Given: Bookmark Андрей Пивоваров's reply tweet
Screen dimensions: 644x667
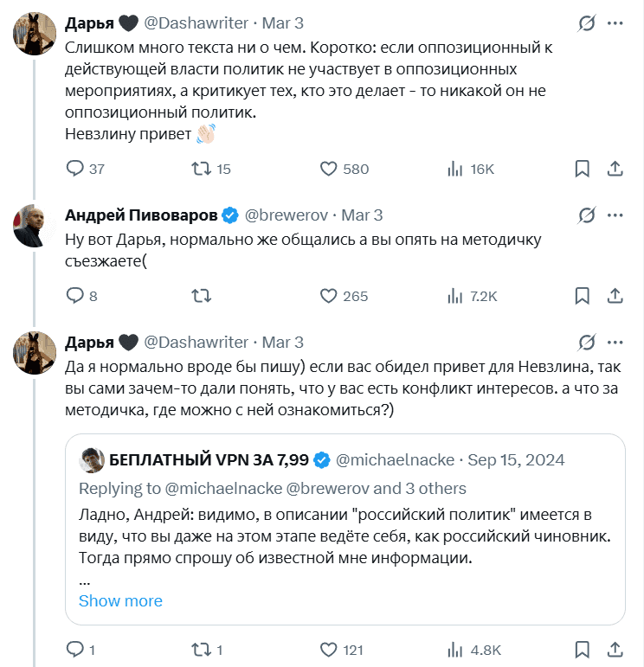Looking at the screenshot, I should [582, 296].
